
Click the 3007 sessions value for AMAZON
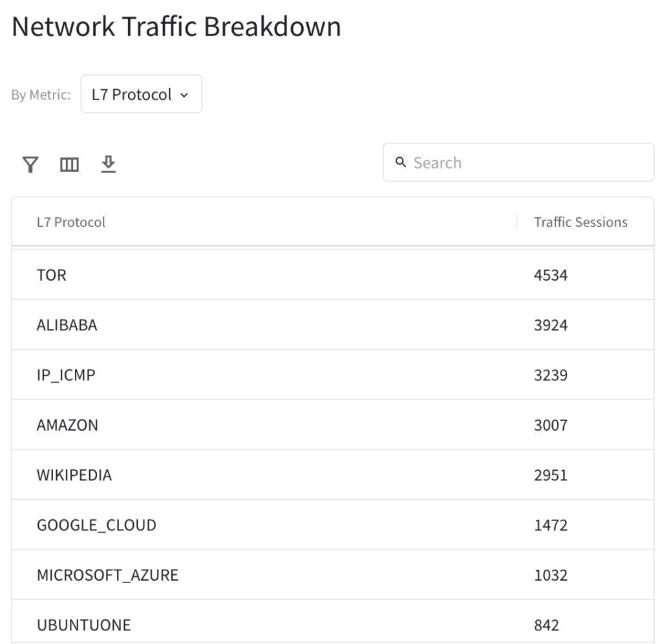[x=551, y=425]
